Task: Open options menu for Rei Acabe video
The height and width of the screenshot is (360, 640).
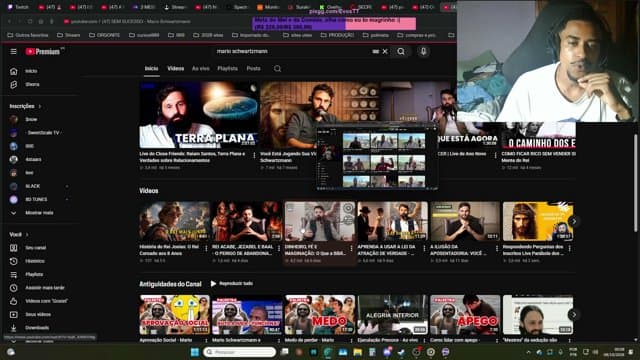Action: pyautogui.click(x=279, y=248)
